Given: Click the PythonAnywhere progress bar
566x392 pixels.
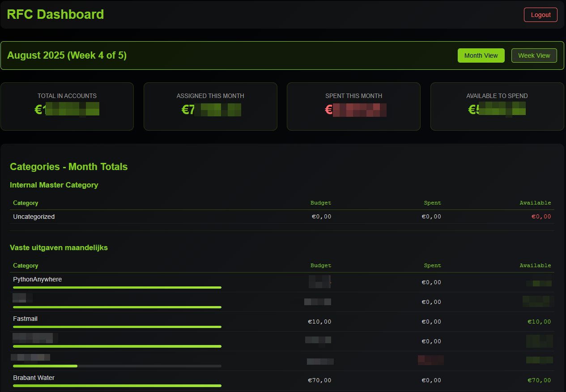Looking at the screenshot, I should click(117, 288).
